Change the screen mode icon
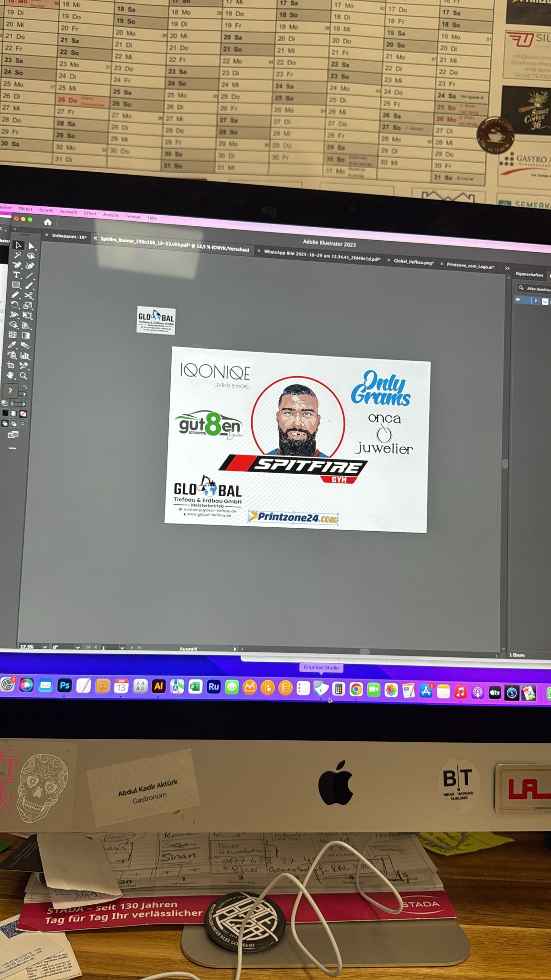 pos(13,434)
